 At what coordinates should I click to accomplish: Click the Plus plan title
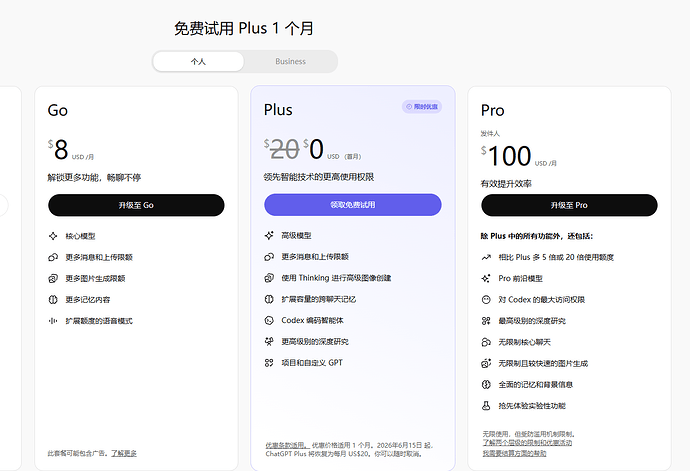(x=278, y=110)
